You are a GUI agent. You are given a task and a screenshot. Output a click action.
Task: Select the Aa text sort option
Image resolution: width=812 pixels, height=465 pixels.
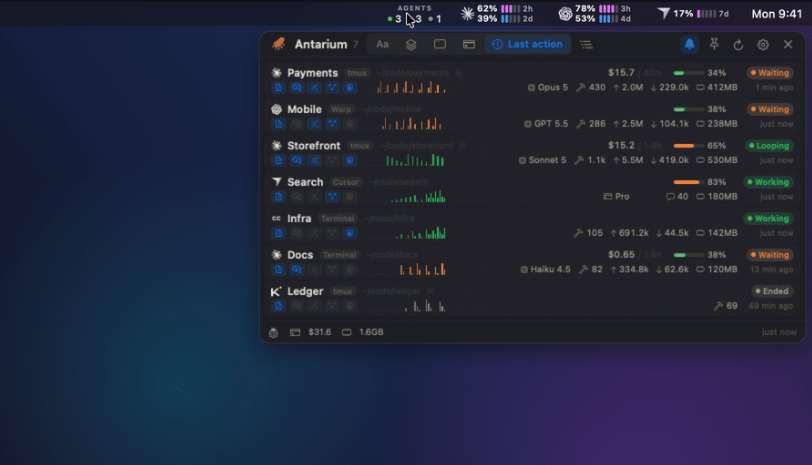[382, 45]
